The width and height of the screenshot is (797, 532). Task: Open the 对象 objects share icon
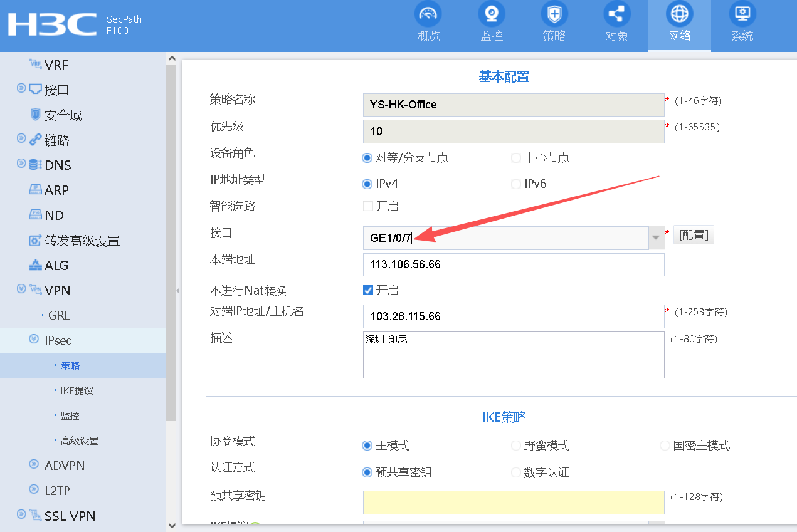[616, 14]
